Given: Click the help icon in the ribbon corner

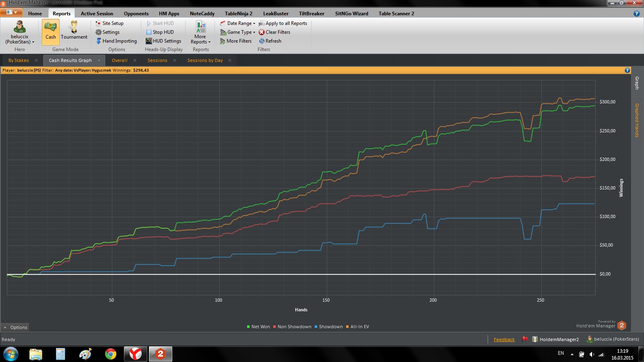Looking at the screenshot, I should [x=636, y=13].
